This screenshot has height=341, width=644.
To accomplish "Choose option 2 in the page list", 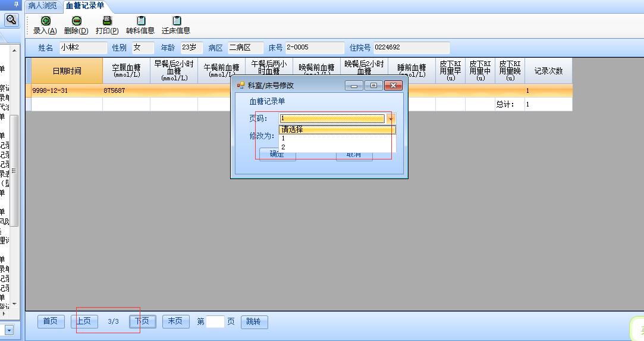I will tap(337, 146).
